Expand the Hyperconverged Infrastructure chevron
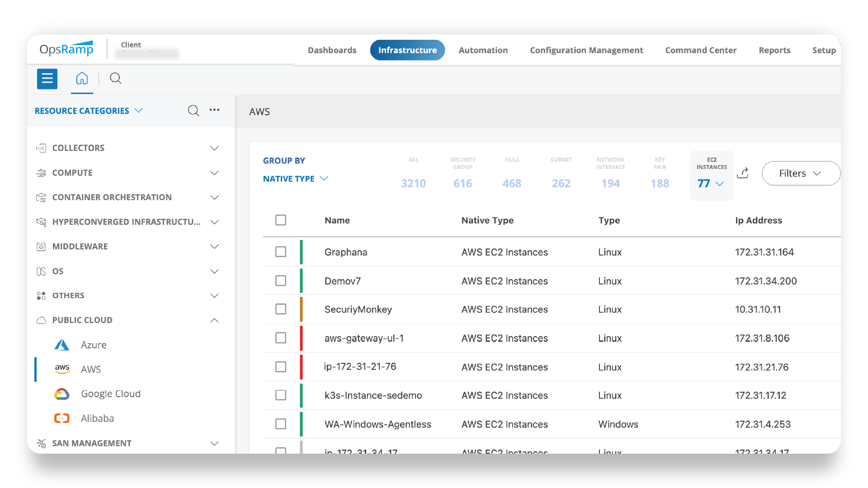The width and height of the screenshot is (868, 488). click(215, 222)
